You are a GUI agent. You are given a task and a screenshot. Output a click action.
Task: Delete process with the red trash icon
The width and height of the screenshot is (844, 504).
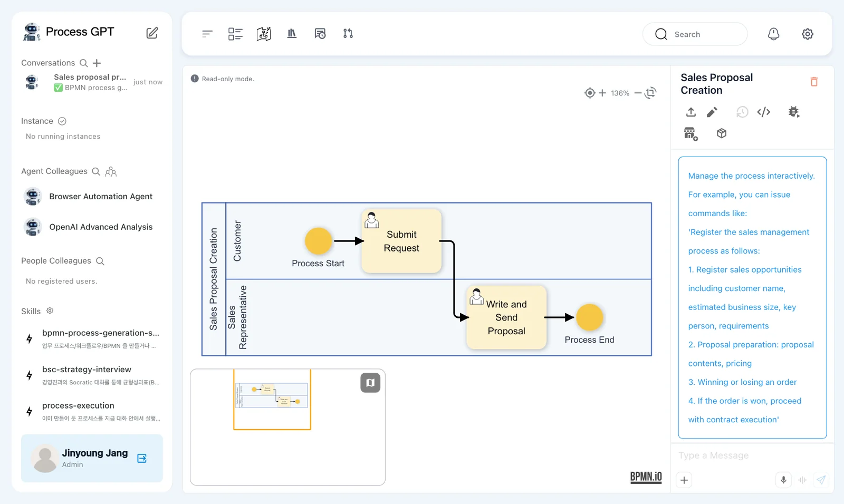(x=814, y=82)
